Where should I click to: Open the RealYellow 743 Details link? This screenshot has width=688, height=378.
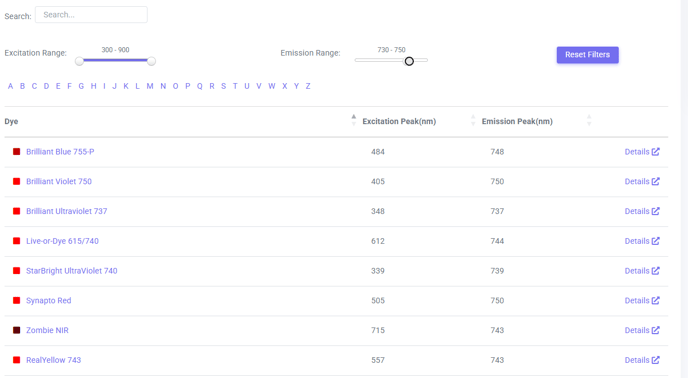(642, 360)
